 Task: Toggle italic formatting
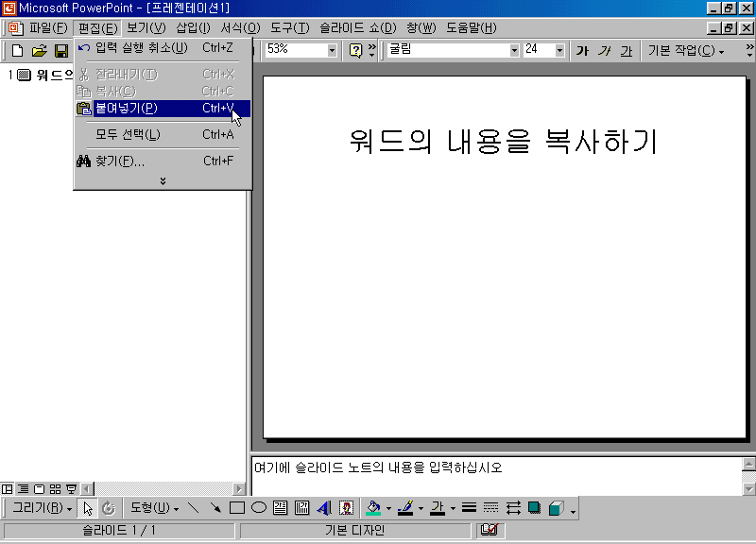tap(604, 51)
